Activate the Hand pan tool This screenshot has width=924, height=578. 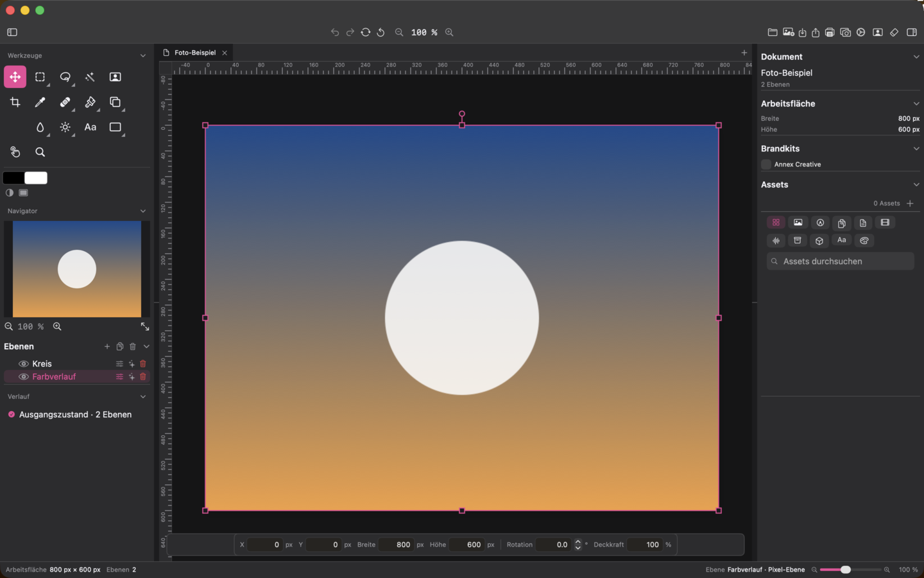(x=15, y=152)
